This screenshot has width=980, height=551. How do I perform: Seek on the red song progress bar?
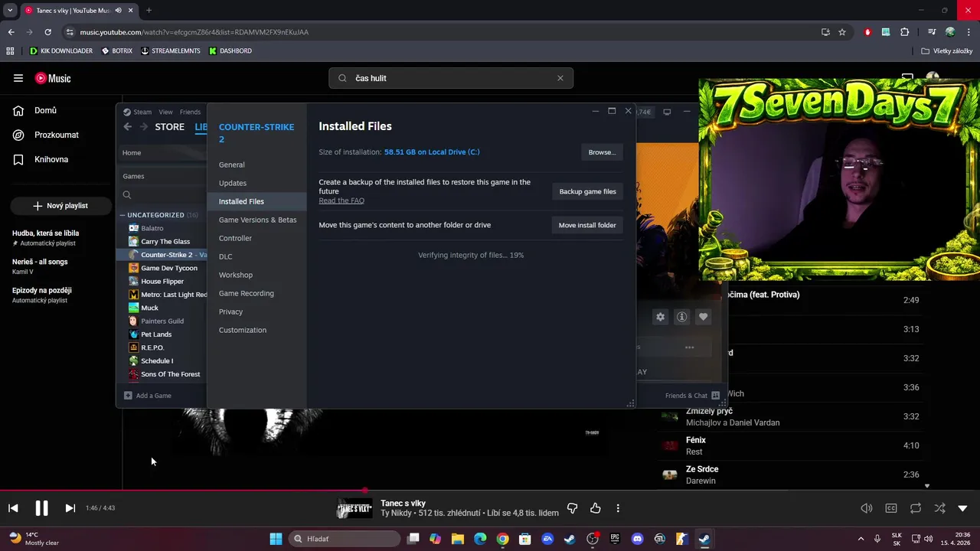[x=490, y=491]
